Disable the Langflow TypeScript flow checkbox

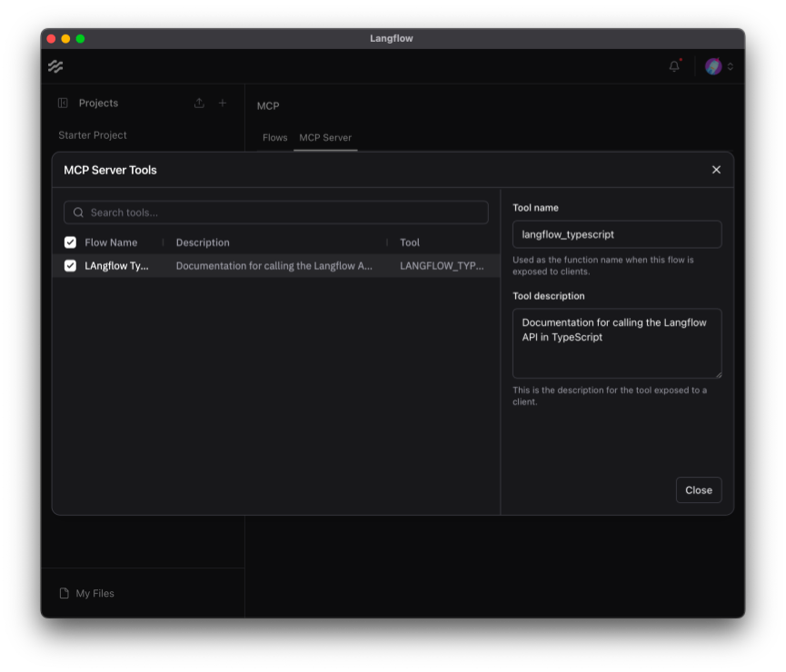(70, 265)
